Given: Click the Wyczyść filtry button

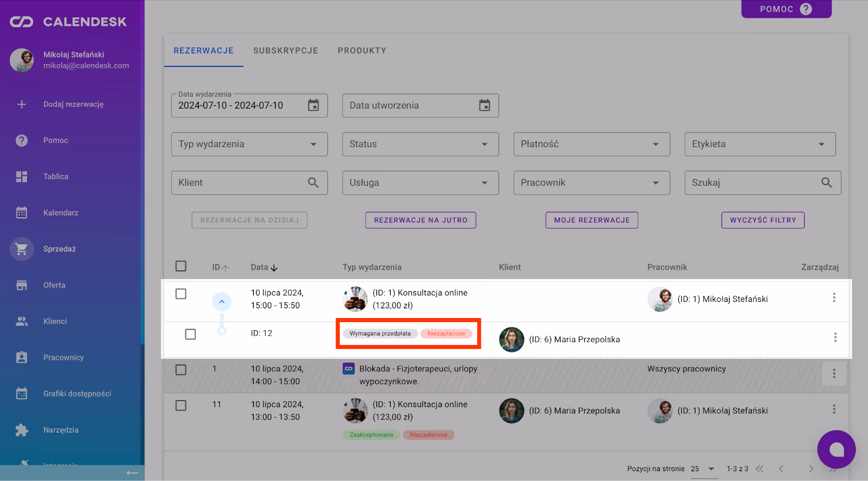Looking at the screenshot, I should [763, 220].
